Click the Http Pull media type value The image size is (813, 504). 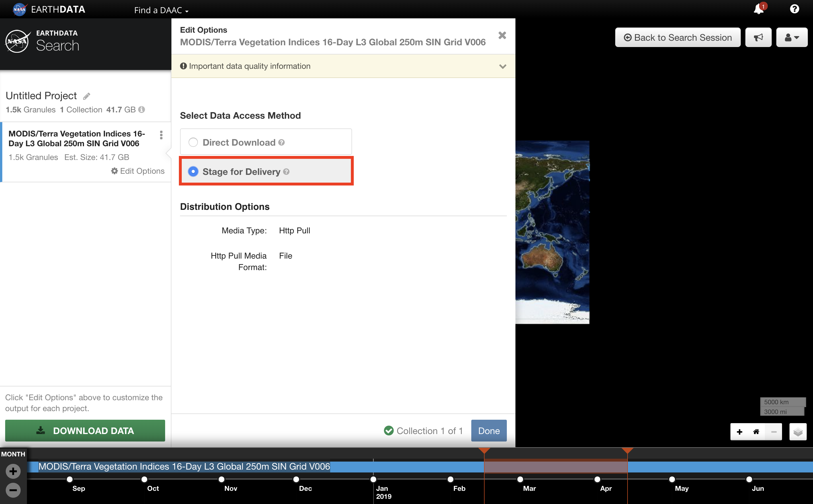click(295, 231)
